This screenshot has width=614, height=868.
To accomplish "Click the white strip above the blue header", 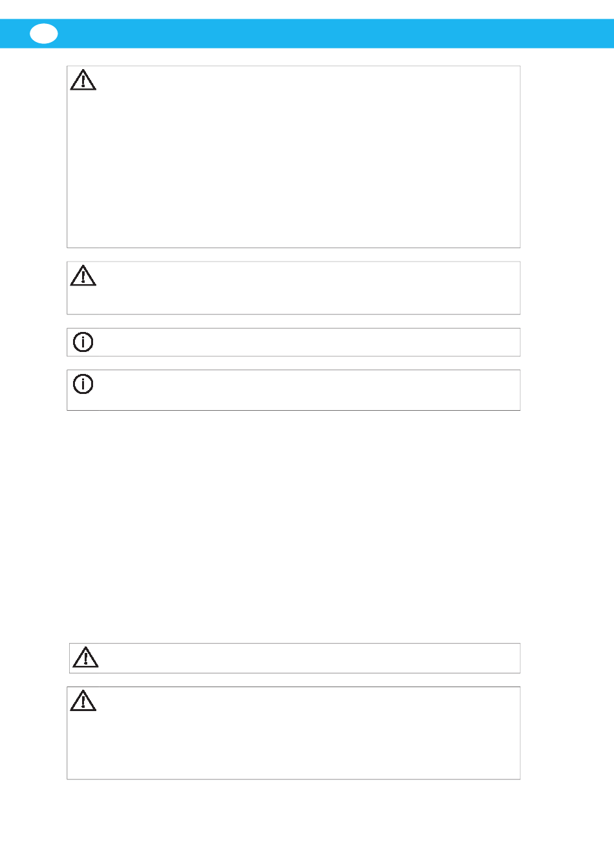I will [x=307, y=9].
